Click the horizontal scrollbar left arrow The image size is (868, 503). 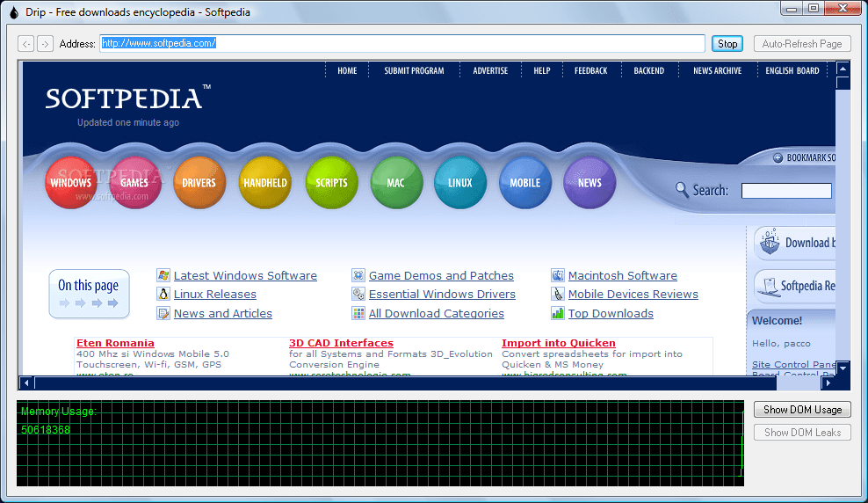click(x=26, y=383)
